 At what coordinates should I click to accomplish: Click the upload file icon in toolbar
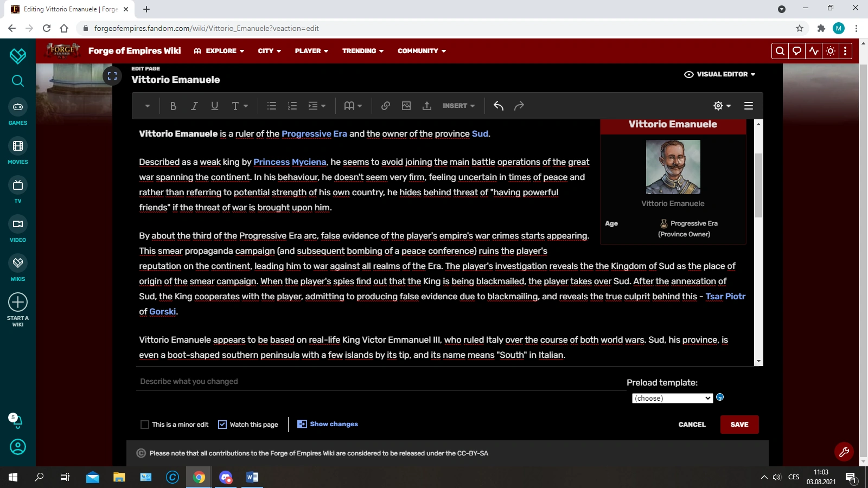click(427, 106)
